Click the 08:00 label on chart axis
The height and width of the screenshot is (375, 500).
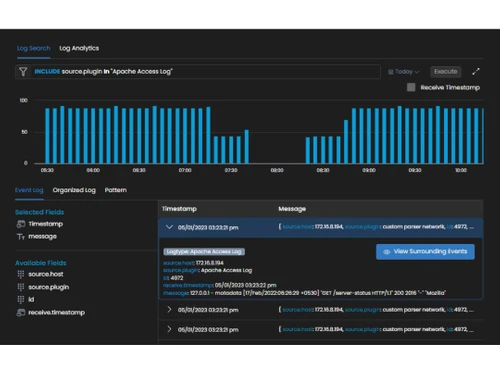pos(277,170)
